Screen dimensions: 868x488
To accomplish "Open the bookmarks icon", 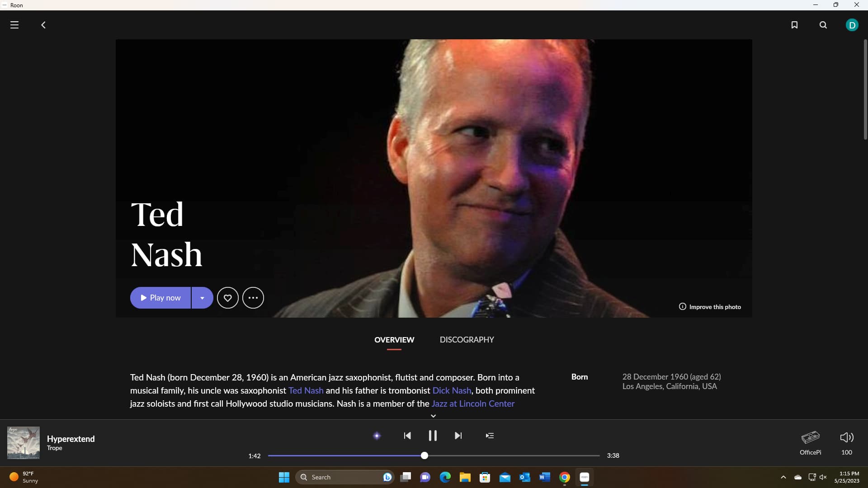I will coord(794,25).
